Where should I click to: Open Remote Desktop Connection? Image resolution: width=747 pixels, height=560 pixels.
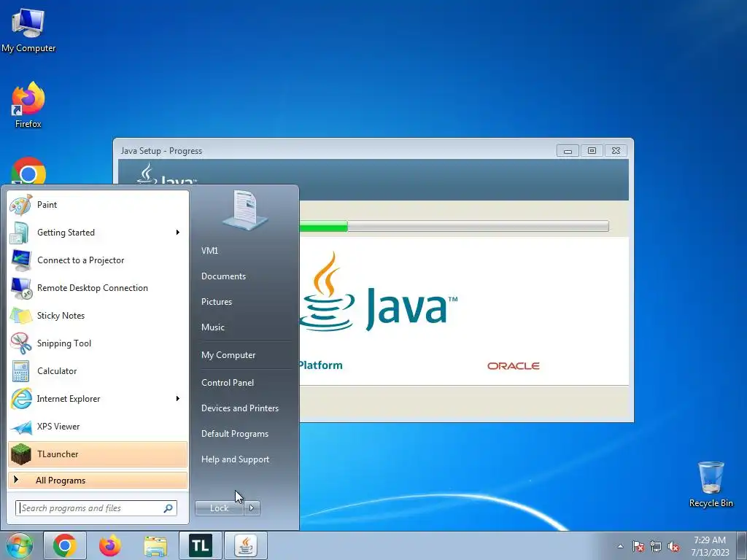click(98, 287)
